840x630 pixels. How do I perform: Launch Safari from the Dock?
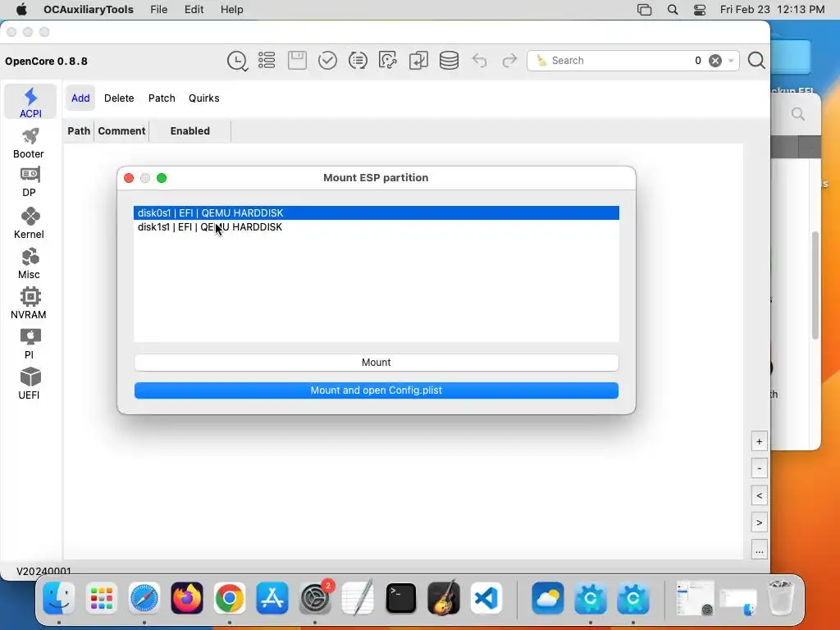point(144,598)
